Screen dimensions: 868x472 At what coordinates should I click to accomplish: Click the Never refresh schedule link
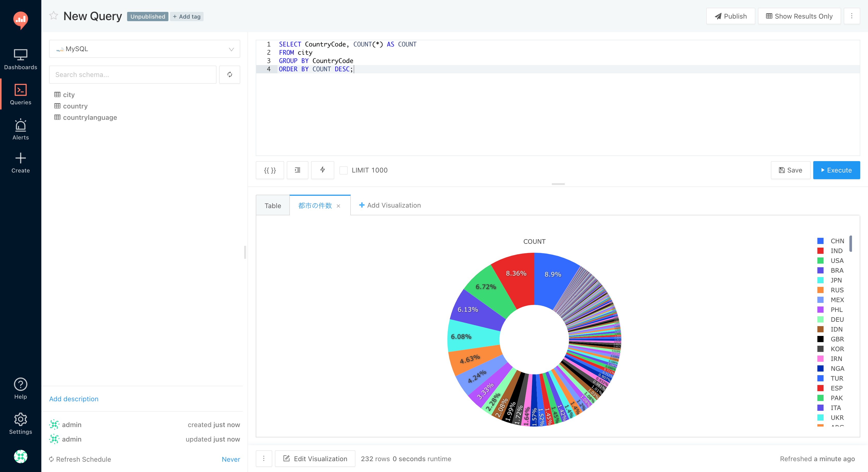(231, 459)
